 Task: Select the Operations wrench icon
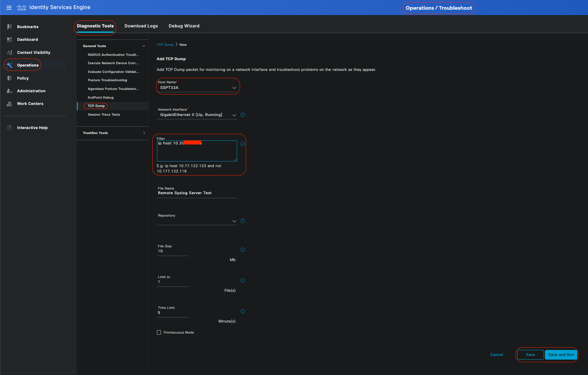point(10,65)
